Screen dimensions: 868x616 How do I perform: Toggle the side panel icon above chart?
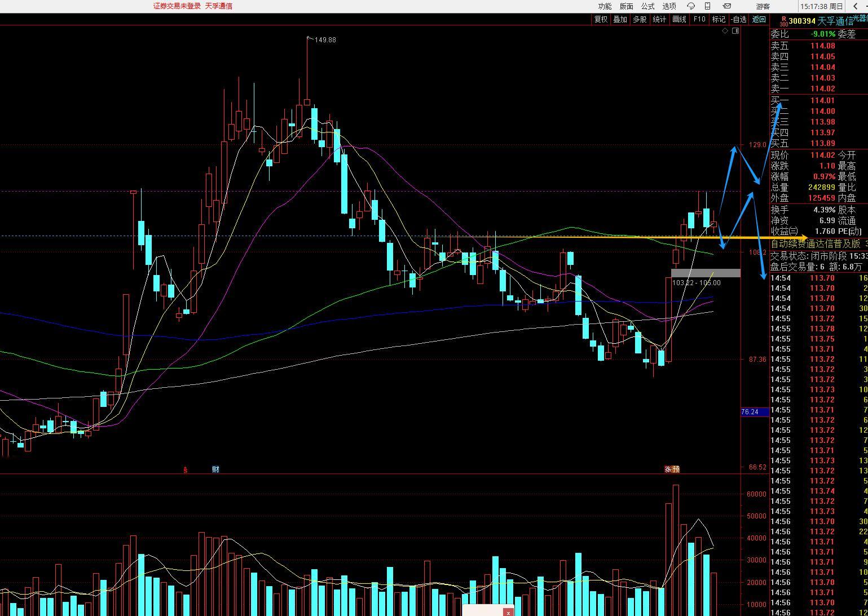[x=735, y=31]
